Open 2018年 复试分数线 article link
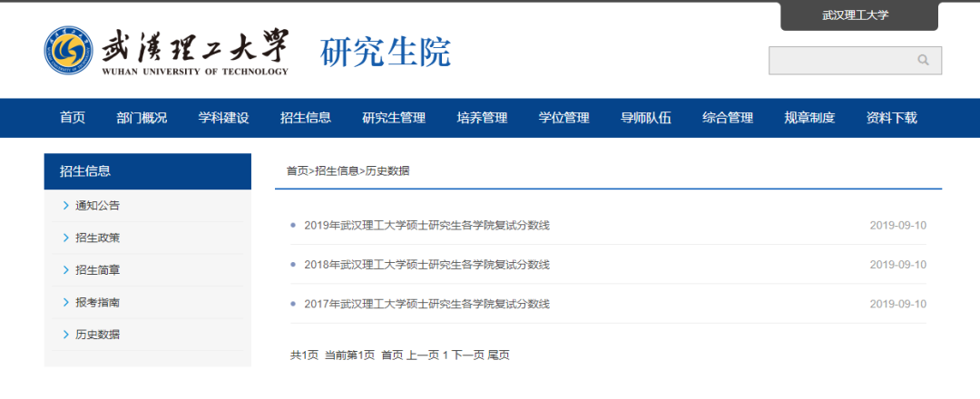980x399 pixels. [426, 265]
